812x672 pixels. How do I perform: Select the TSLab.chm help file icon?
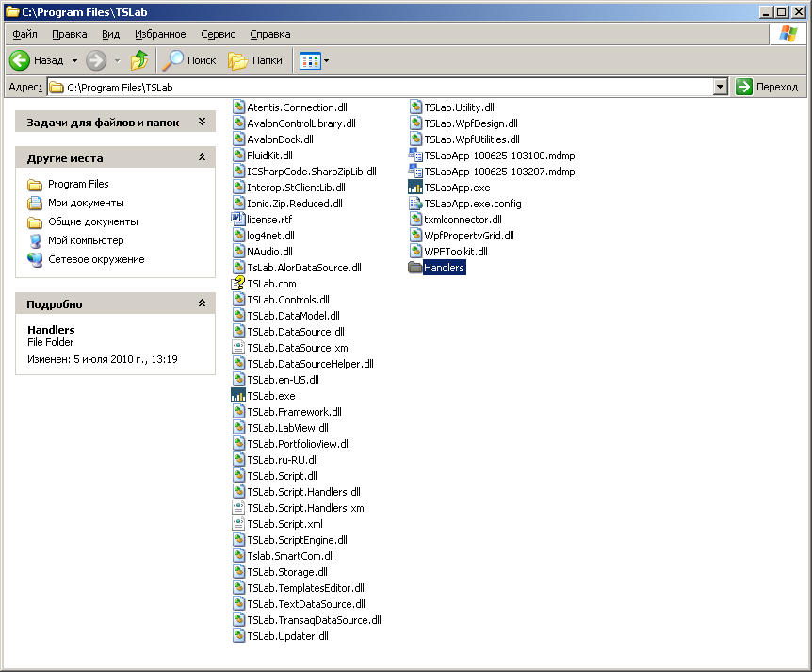click(238, 284)
